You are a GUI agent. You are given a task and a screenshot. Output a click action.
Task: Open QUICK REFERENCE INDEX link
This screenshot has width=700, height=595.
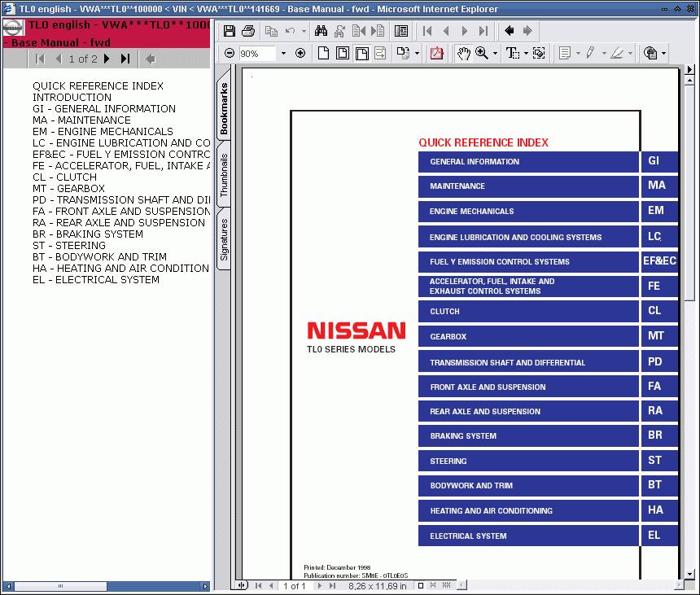(x=98, y=85)
